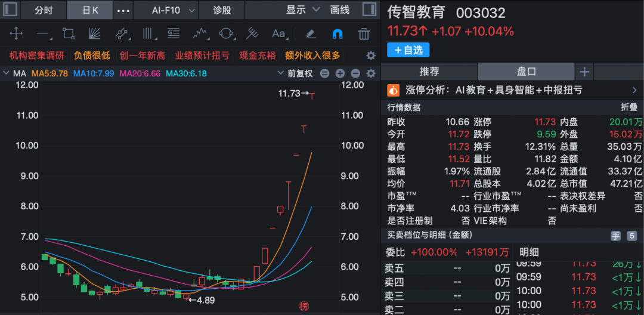Click the 额外收入很多 tag

pyautogui.click(x=313, y=55)
